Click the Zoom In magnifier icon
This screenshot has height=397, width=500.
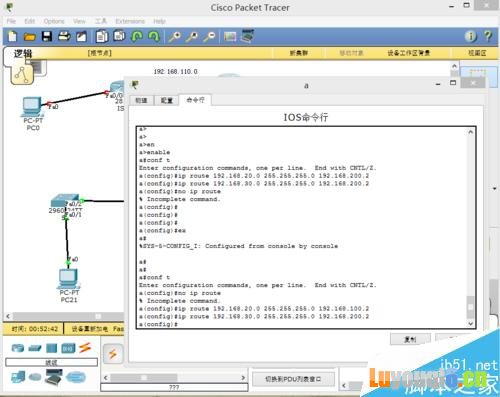174,36
